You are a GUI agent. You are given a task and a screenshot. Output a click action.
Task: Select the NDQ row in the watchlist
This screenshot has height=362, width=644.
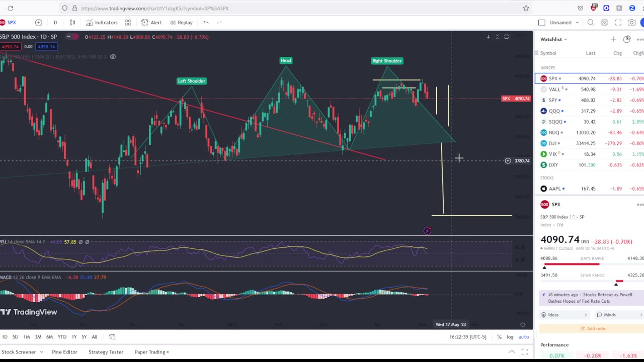pyautogui.click(x=589, y=133)
